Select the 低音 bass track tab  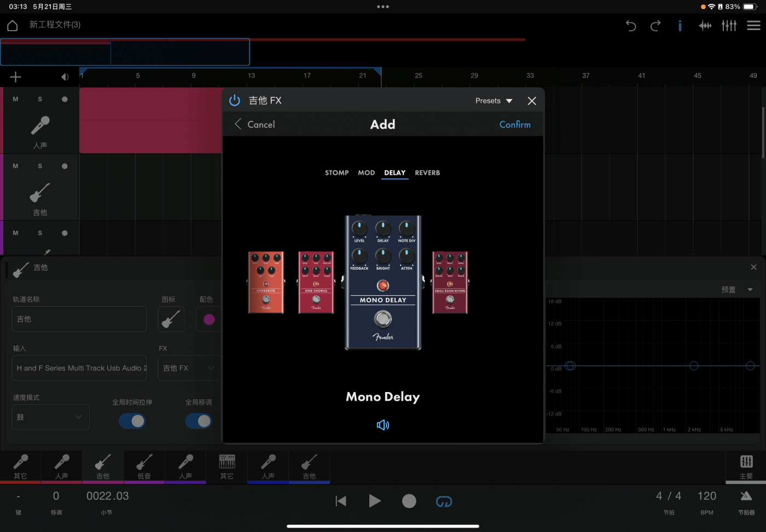(144, 466)
